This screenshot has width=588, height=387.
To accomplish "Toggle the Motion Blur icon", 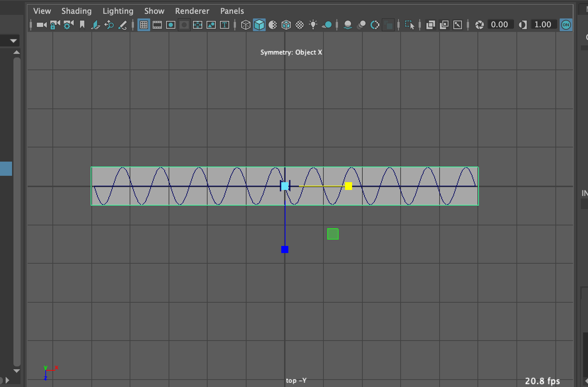I will pyautogui.click(x=361, y=25).
